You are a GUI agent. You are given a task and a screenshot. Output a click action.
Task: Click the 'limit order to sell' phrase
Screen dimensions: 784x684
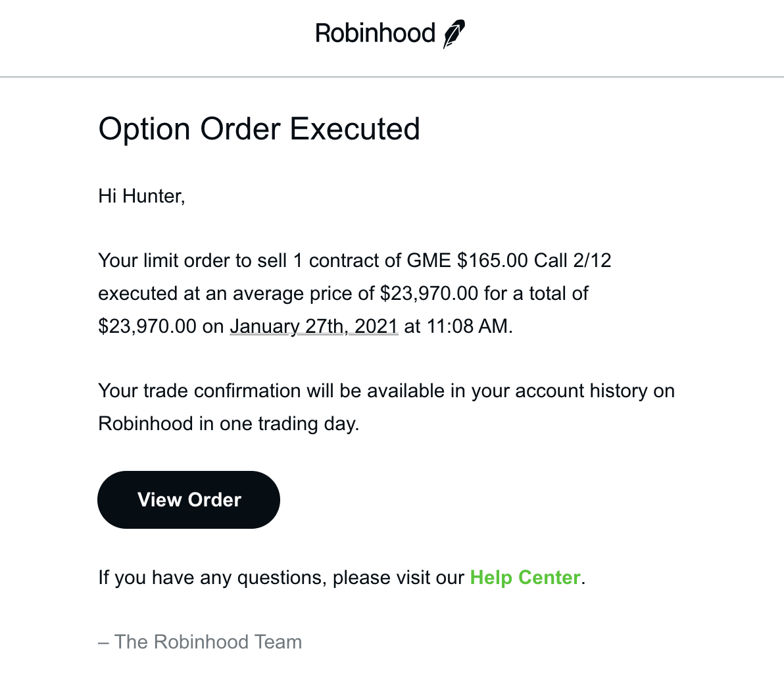pyautogui.click(x=215, y=260)
